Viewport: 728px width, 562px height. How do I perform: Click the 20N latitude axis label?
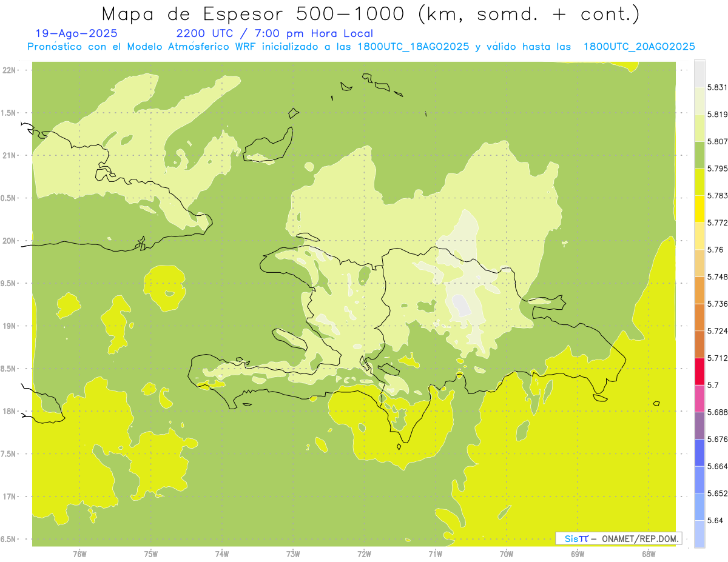10,241
